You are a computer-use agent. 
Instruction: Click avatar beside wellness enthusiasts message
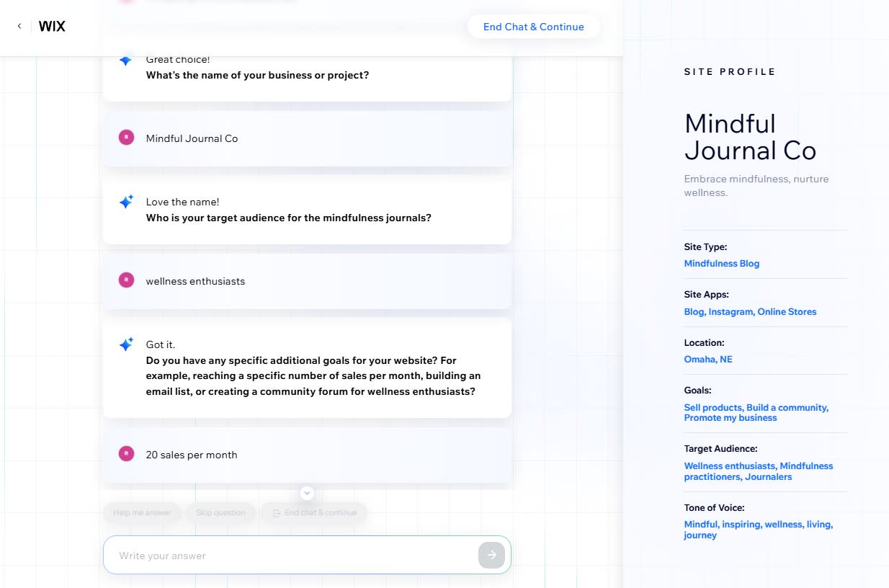point(126,280)
